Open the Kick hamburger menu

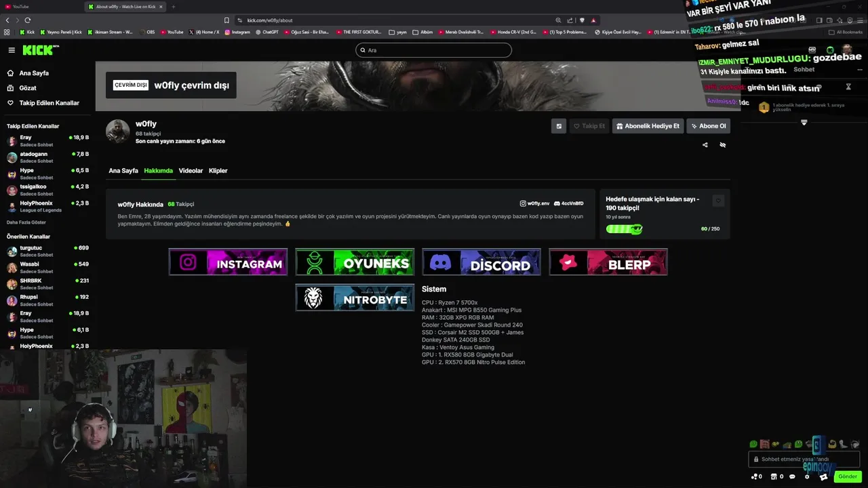click(x=12, y=50)
